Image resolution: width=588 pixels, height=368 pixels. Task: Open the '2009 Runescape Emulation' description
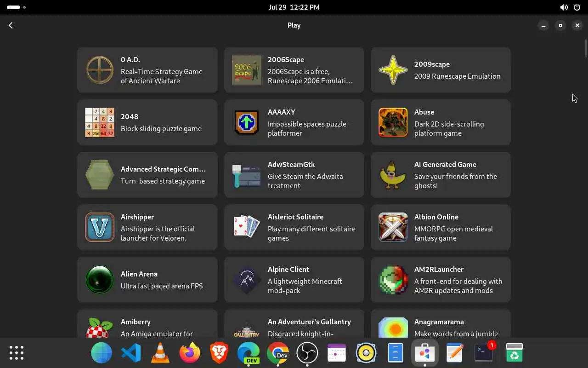pos(457,76)
